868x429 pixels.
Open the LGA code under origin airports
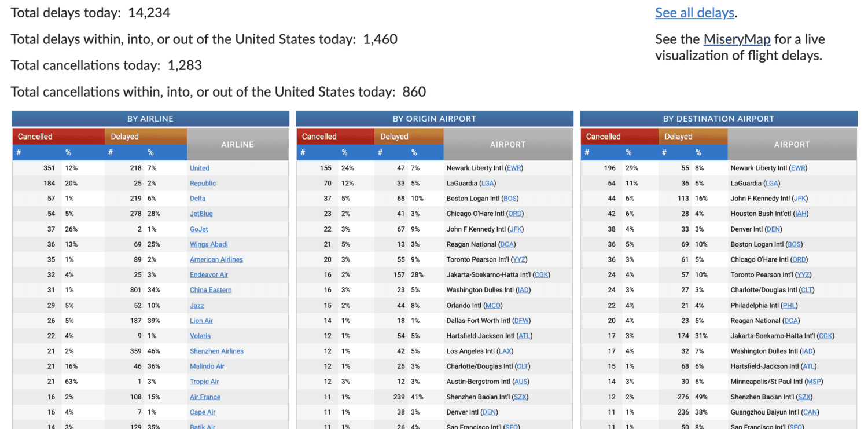(x=488, y=183)
